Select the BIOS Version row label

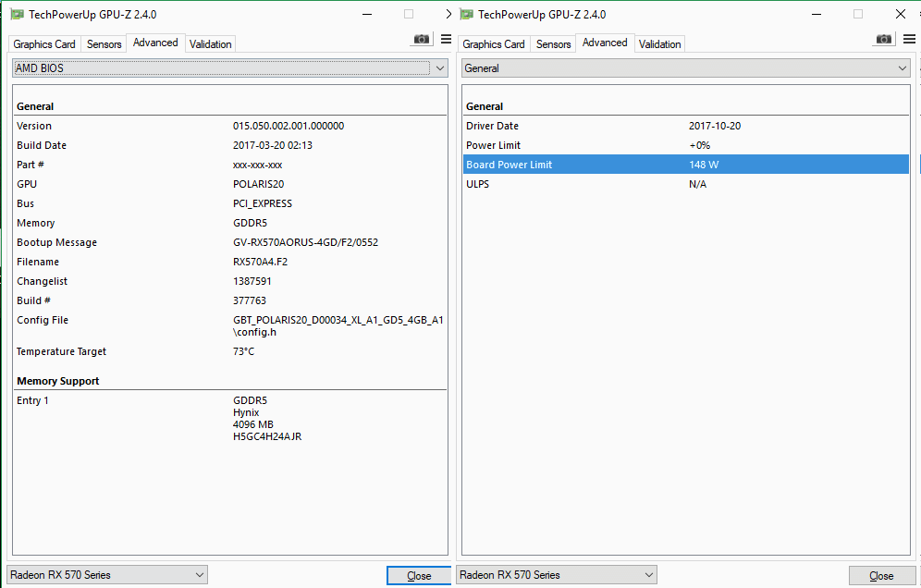click(x=34, y=126)
